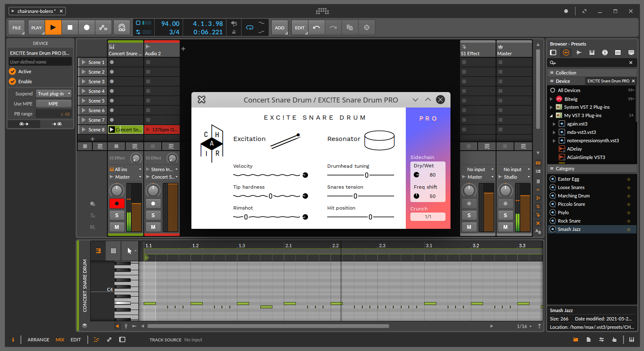The width and height of the screenshot is (644, 351).
Task: Solo the Concert Snare track
Action: (x=117, y=215)
